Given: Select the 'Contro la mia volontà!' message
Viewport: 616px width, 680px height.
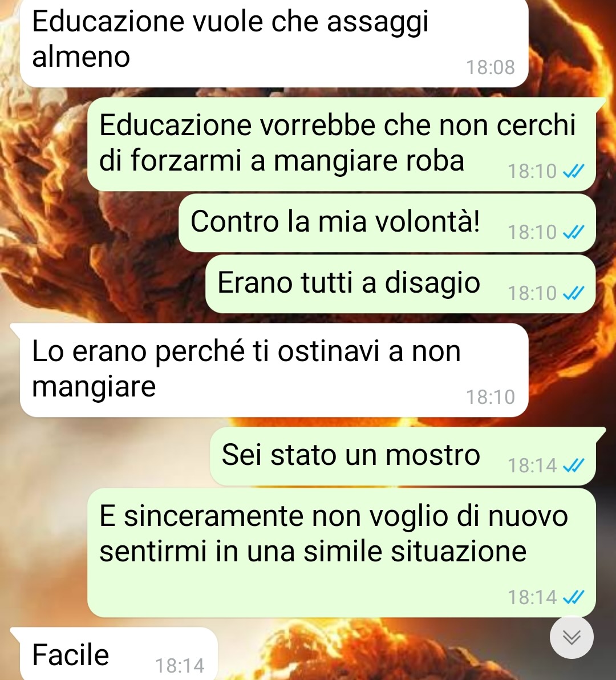Looking at the screenshot, I should (387, 223).
